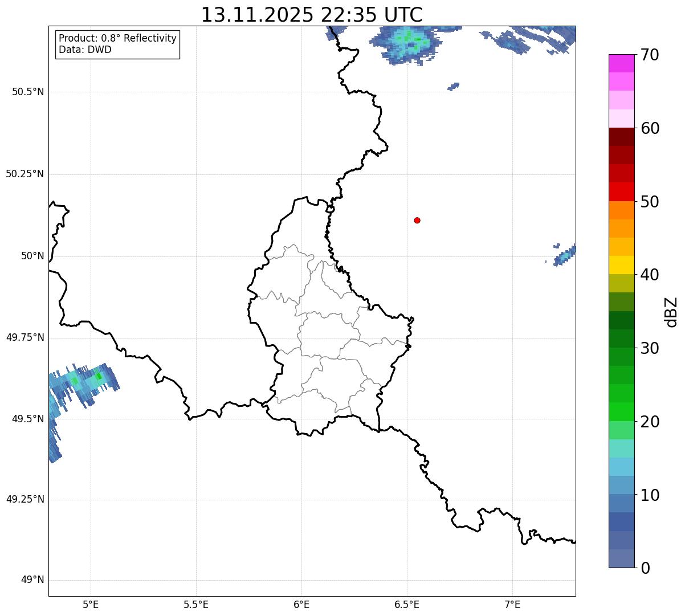The image size is (685, 616).
Task: Click the 5.5°E longitude label
Action: [x=196, y=605]
